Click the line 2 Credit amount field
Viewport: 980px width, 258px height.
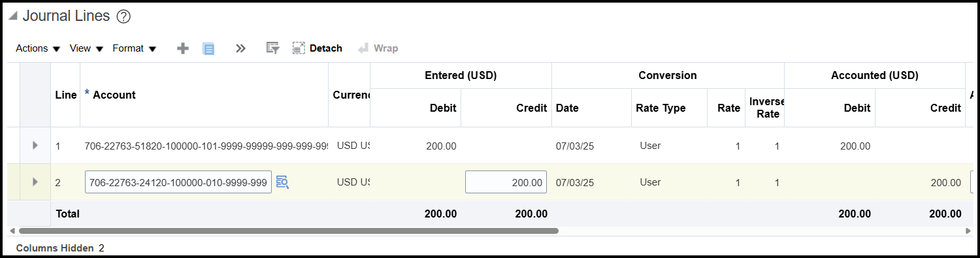(x=506, y=182)
